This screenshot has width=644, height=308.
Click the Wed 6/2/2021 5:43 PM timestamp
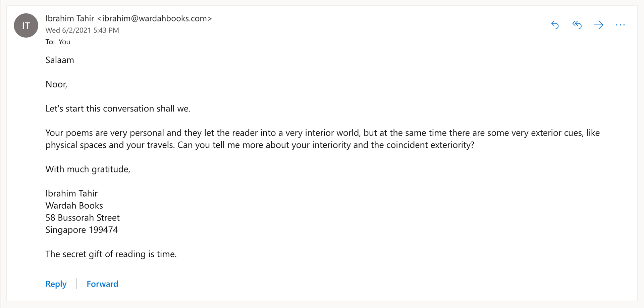(x=82, y=30)
